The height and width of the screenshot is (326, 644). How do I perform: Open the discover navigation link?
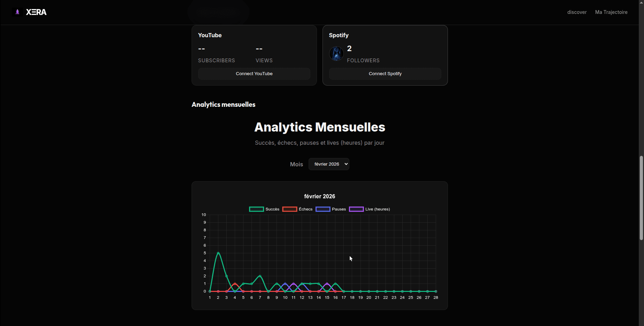click(577, 12)
